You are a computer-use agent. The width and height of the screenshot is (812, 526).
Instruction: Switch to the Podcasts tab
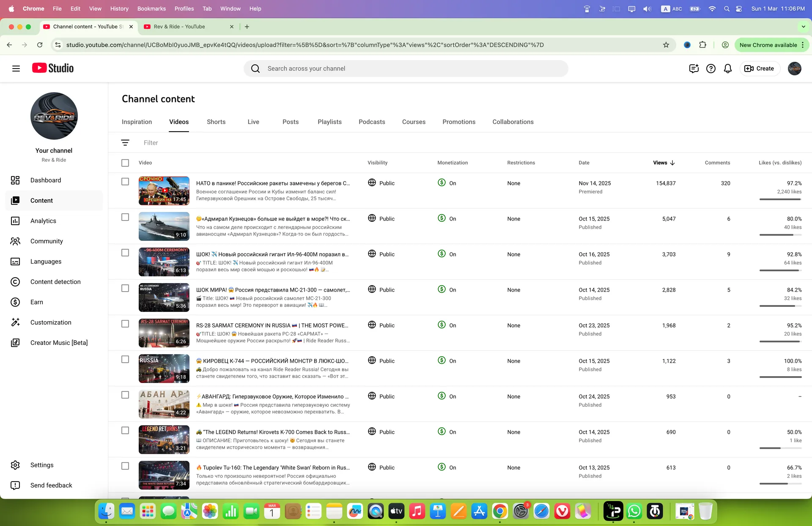pos(372,122)
